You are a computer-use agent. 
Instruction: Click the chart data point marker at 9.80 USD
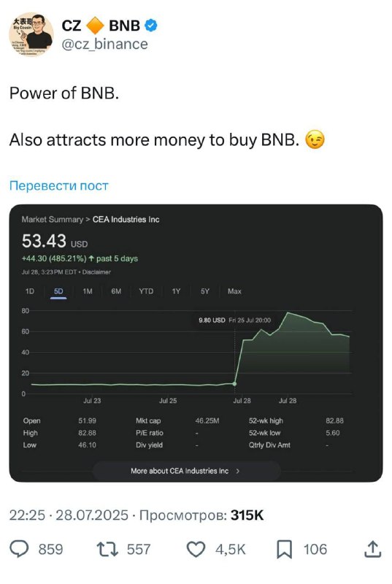[x=234, y=384]
